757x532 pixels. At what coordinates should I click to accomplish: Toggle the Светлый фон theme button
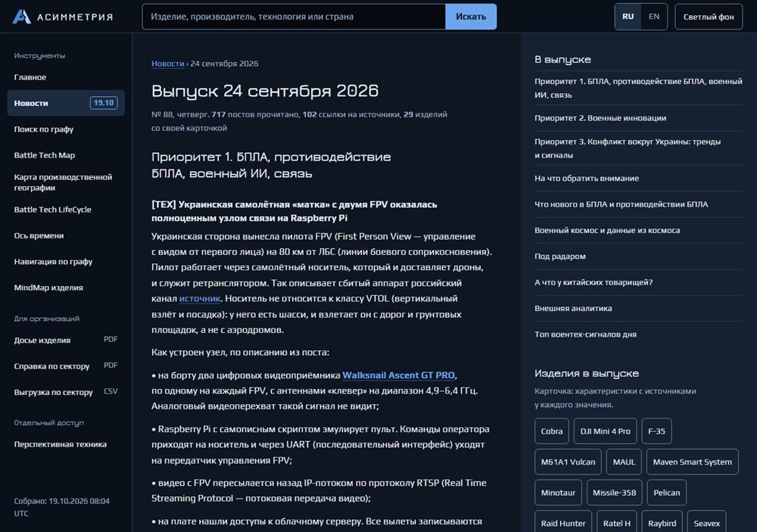[x=709, y=17]
